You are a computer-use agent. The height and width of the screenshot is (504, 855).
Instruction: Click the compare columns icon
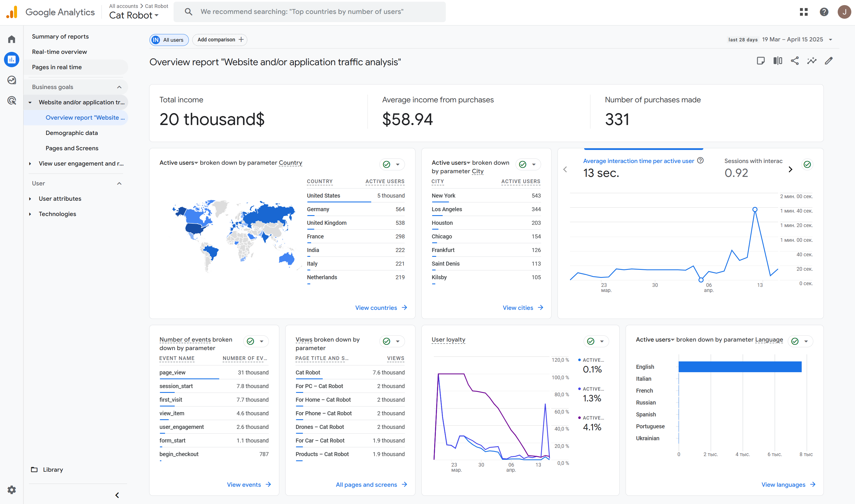point(778,61)
